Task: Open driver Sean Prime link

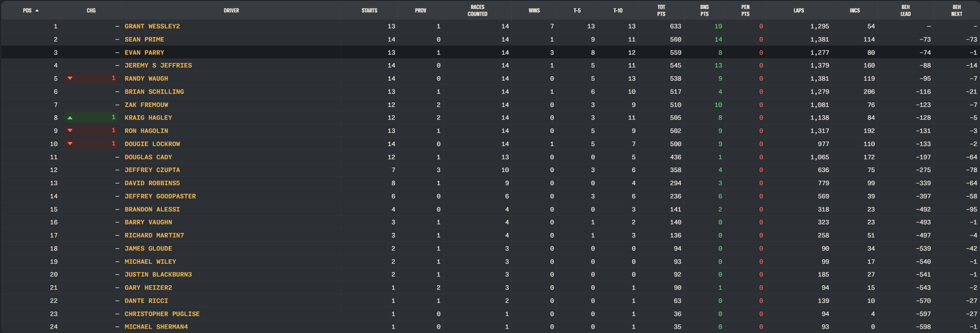Action: [144, 39]
